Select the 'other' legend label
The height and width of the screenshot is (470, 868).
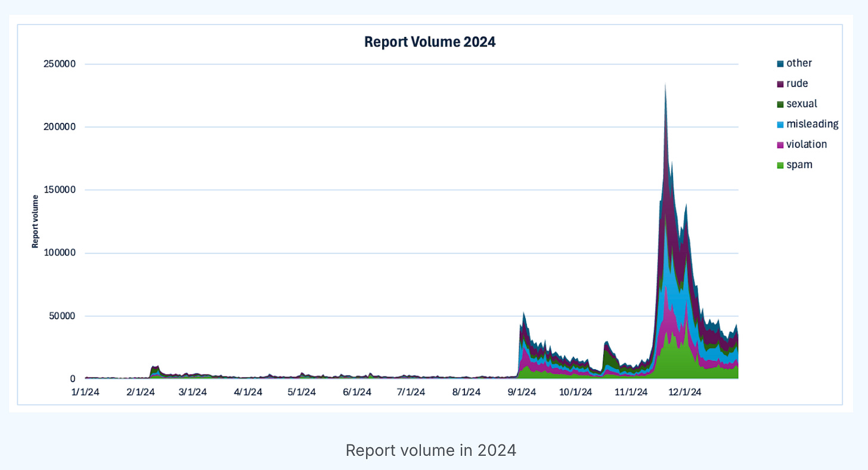pos(799,63)
